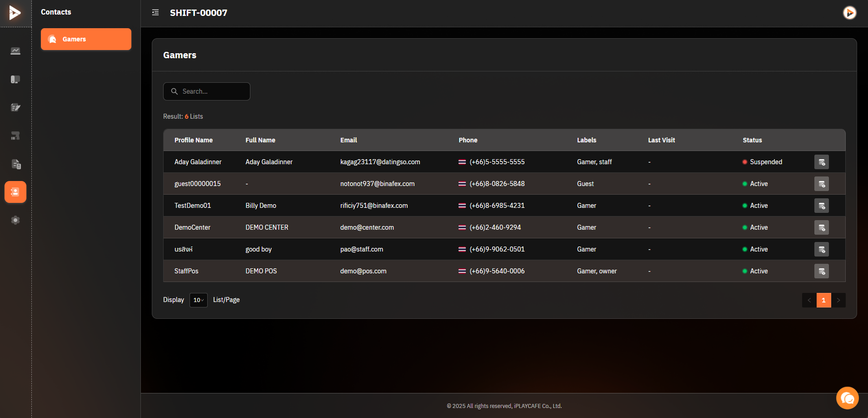Click email notonot937@binafex.com
The height and width of the screenshot is (418, 868).
tap(378, 184)
